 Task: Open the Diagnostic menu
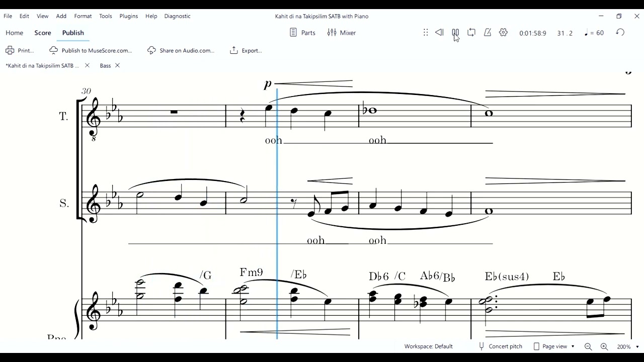pyautogui.click(x=178, y=16)
